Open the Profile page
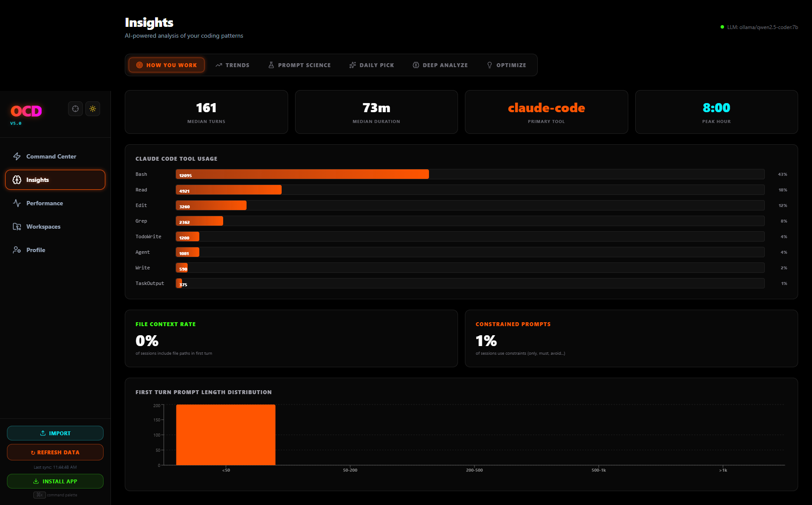Screen dimensions: 812x505 [55, 250]
